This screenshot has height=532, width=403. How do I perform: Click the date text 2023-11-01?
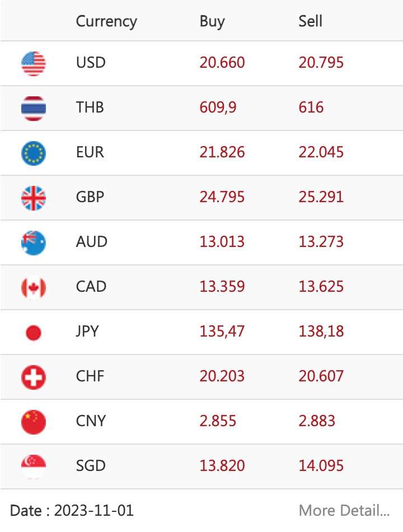click(x=94, y=510)
